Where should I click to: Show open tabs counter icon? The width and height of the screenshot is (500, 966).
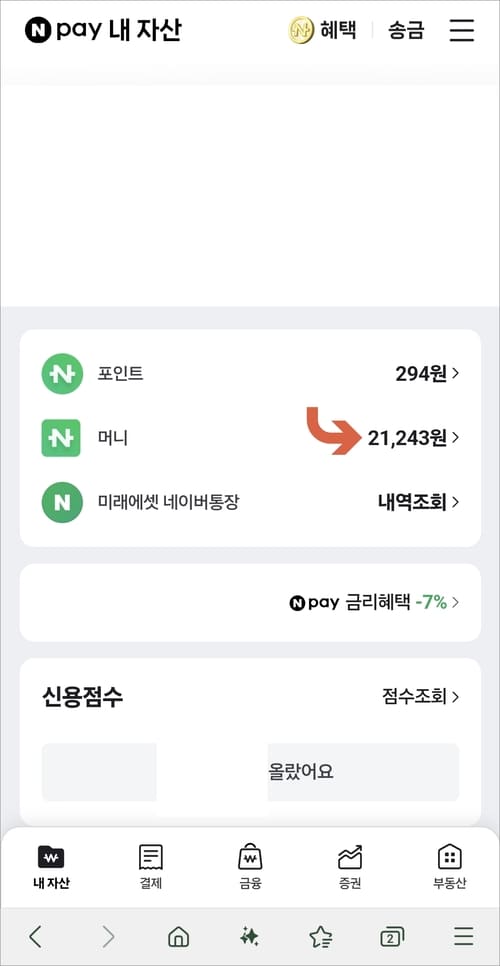click(392, 937)
